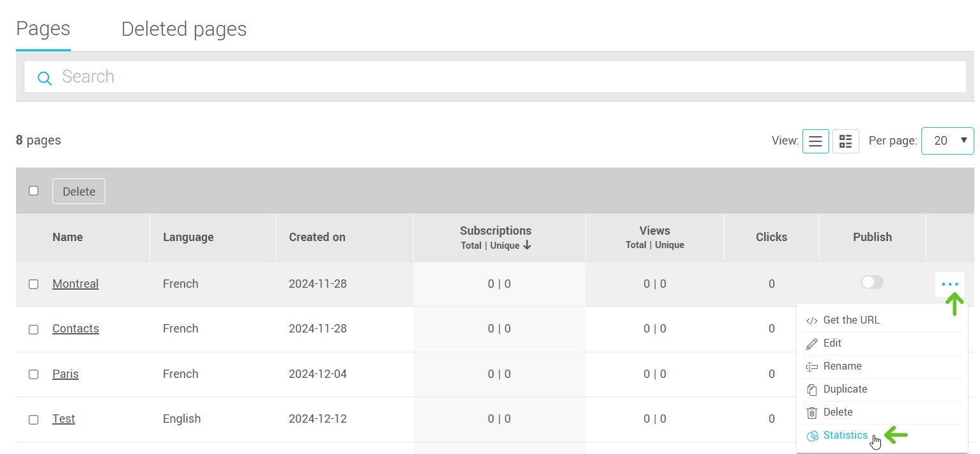Viewport: 980px width, 454px height.
Task: Tick the checkbox beside Paris
Action: click(34, 374)
